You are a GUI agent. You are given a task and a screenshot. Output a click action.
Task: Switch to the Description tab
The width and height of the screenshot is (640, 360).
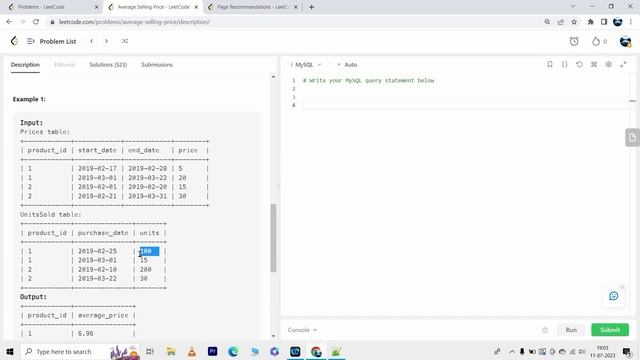tap(25, 64)
